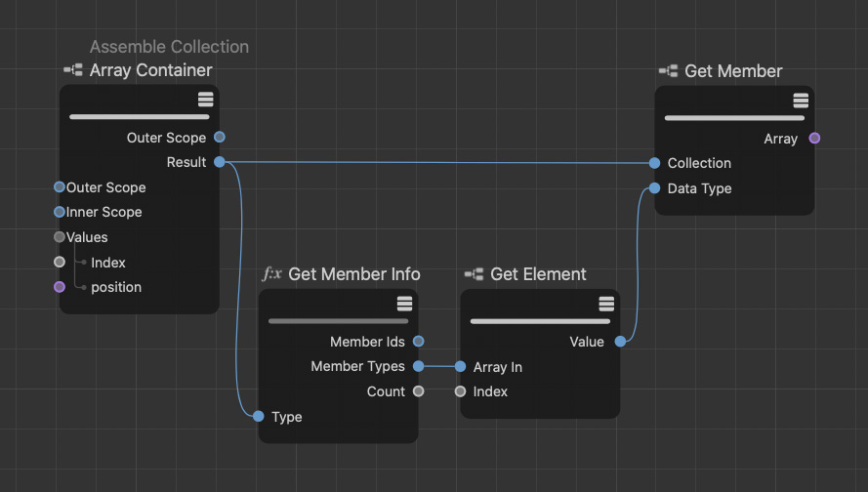Viewport: 868px width, 492px height.
Task: Select the Result output port
Action: click(x=220, y=162)
